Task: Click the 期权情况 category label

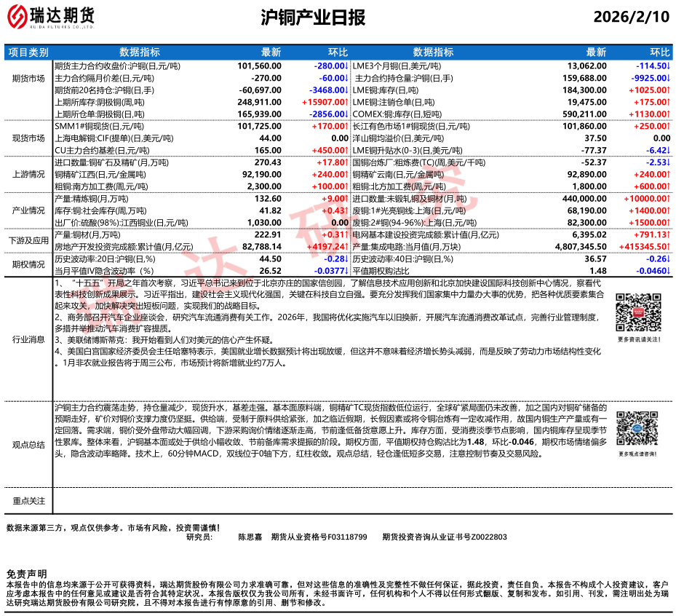Action: 29,264
